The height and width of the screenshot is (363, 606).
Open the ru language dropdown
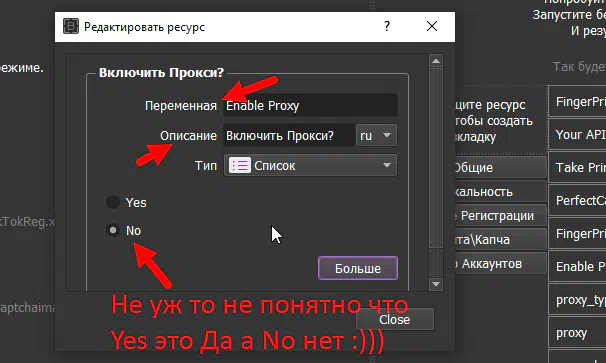coord(376,136)
